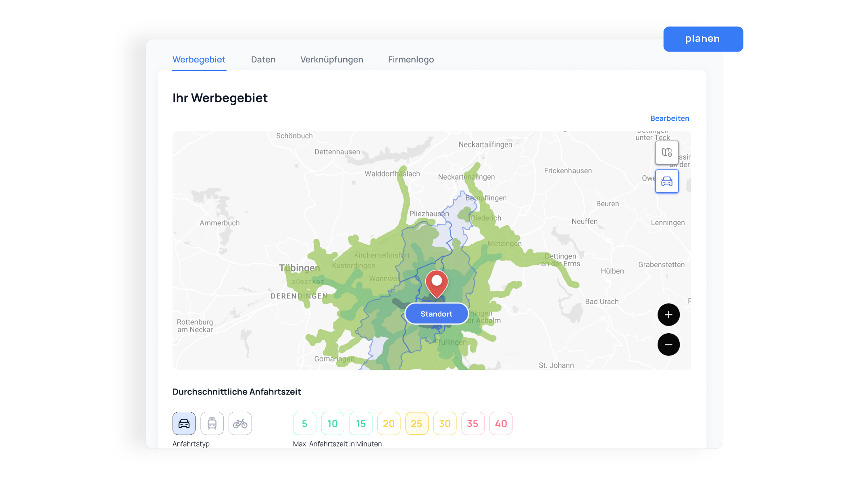868x488 pixels.
Task: Zoom out the map with minus button
Action: click(x=668, y=345)
